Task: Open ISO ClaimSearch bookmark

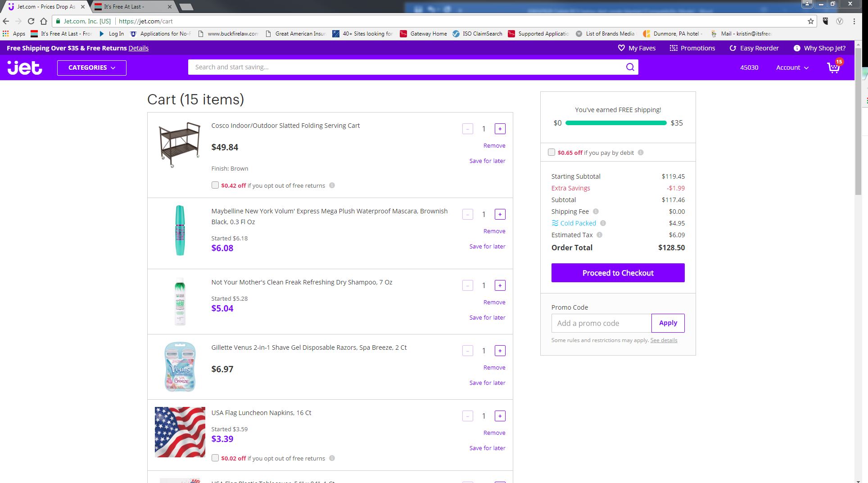Action: point(477,34)
